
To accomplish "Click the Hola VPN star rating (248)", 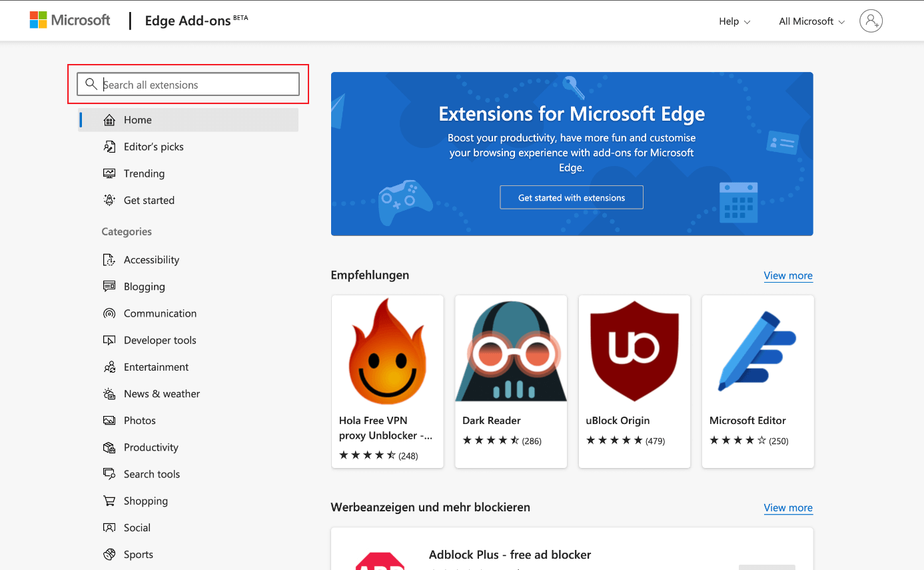I will pyautogui.click(x=378, y=456).
